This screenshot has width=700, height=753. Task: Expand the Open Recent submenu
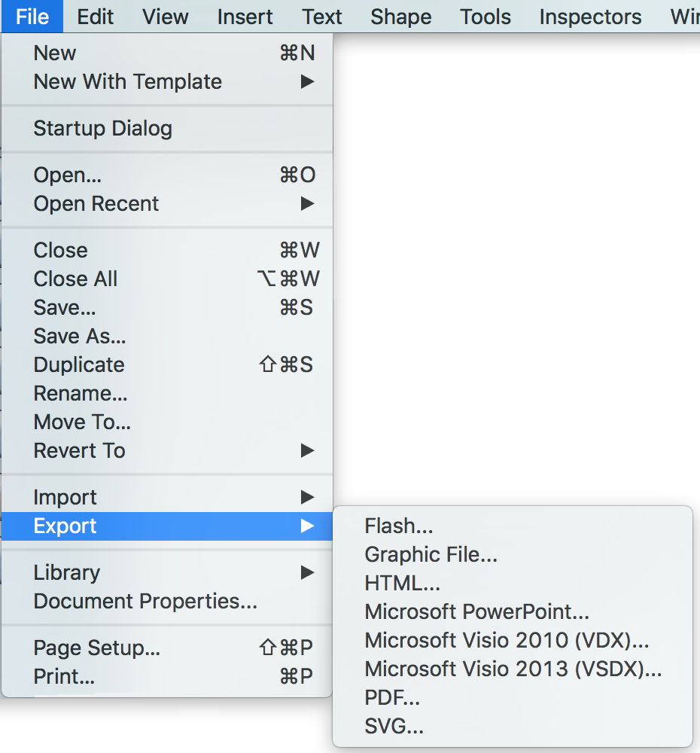click(96, 204)
